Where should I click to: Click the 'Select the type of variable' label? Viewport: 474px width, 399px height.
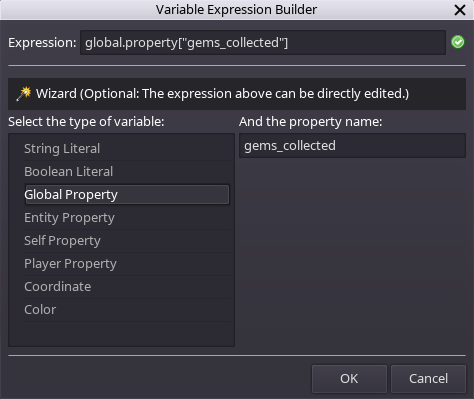coord(86,122)
